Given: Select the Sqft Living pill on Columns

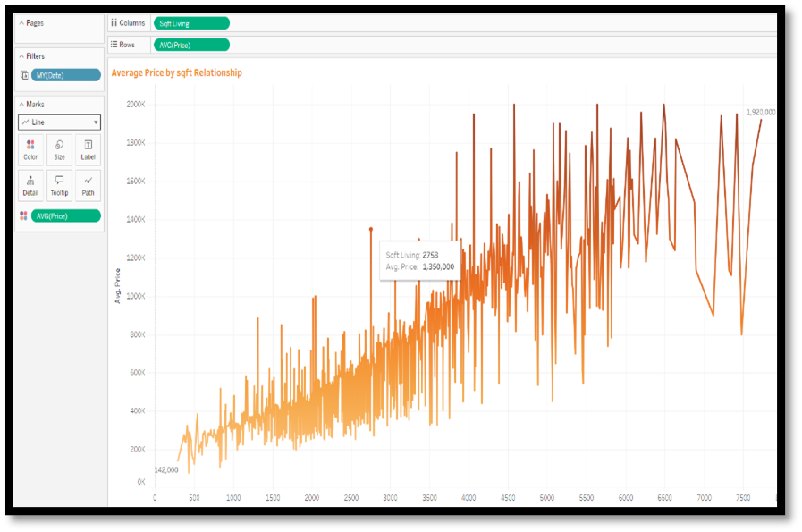Looking at the screenshot, I should (190, 23).
